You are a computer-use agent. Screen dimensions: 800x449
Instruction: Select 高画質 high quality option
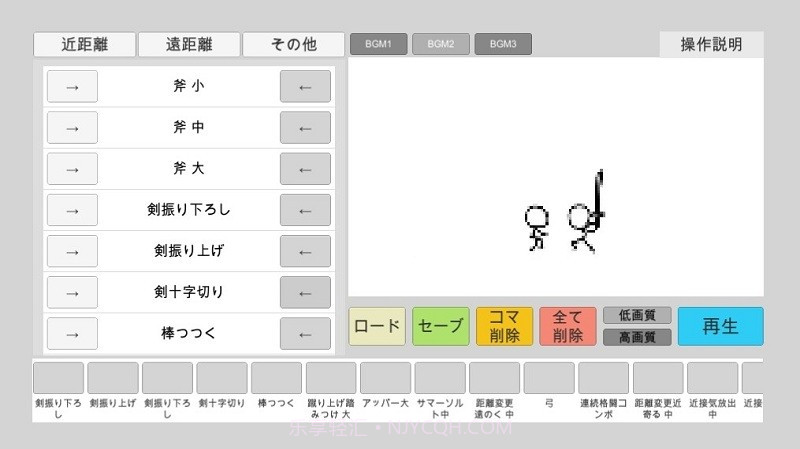(637, 337)
